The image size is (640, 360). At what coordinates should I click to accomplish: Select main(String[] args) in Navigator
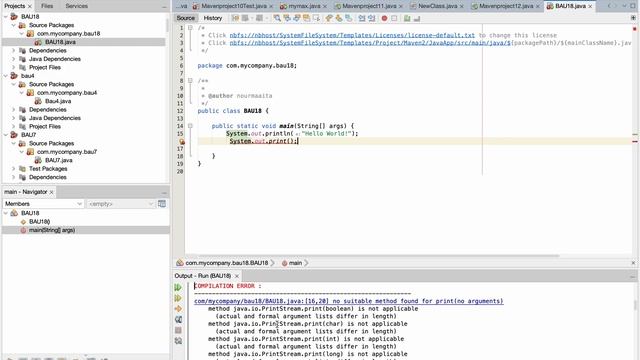tap(52, 230)
